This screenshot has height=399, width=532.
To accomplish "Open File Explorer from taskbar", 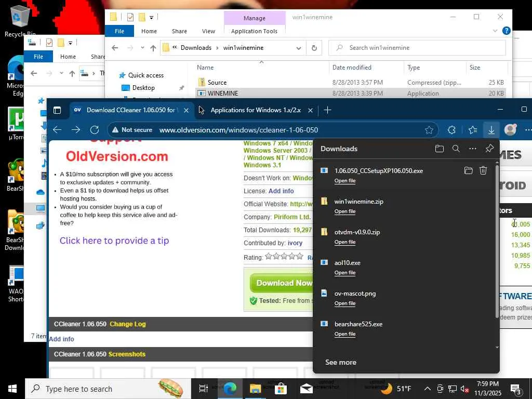I will tap(255, 389).
